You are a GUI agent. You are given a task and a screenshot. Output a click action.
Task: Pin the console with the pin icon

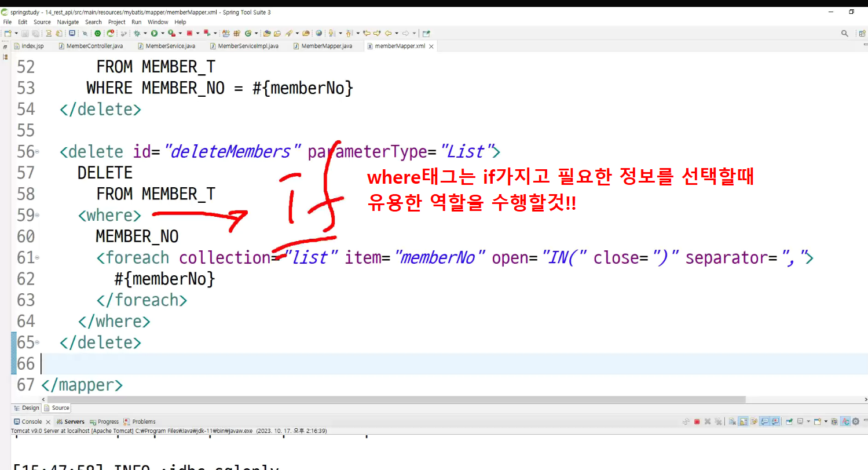pos(789,422)
